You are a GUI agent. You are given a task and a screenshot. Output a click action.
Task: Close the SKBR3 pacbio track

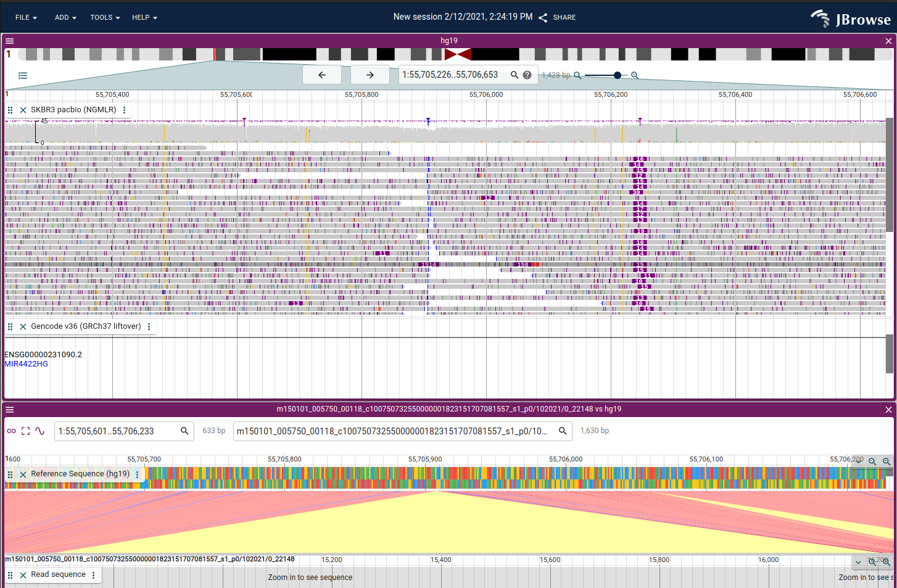(x=23, y=110)
